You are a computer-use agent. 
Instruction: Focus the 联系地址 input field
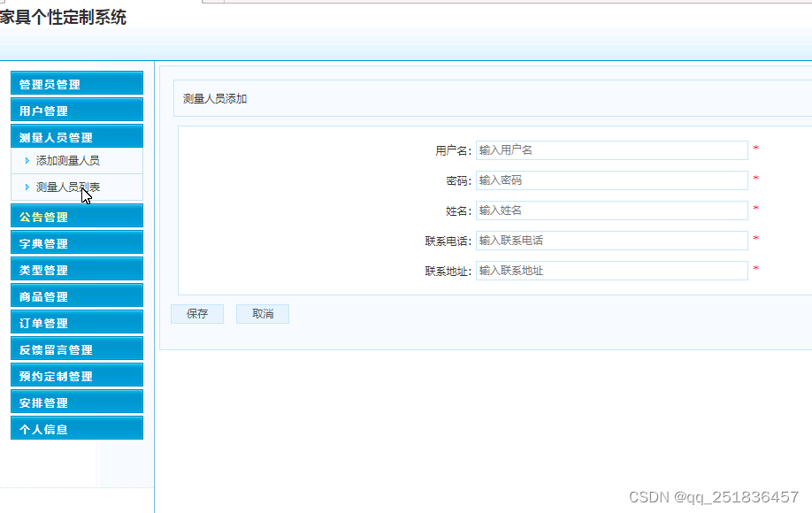click(611, 271)
